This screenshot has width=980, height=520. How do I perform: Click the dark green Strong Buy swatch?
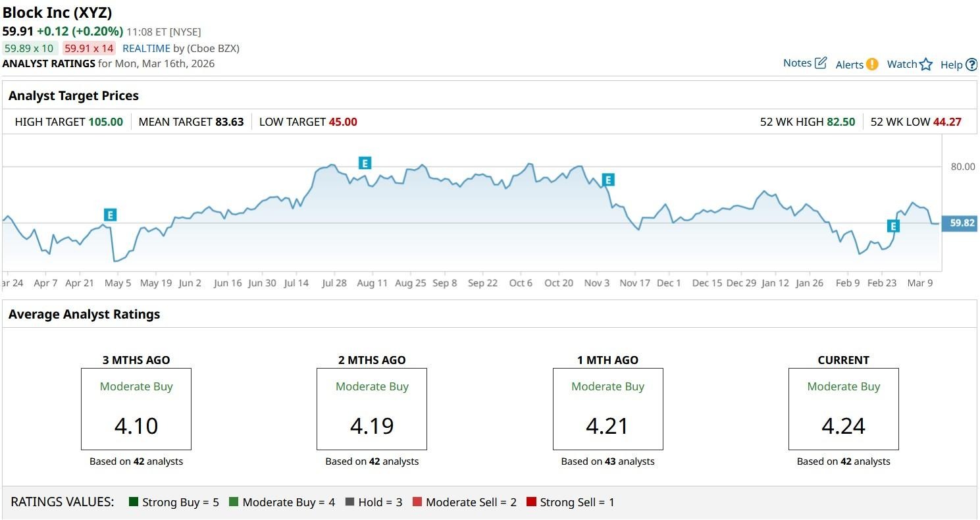point(134,502)
